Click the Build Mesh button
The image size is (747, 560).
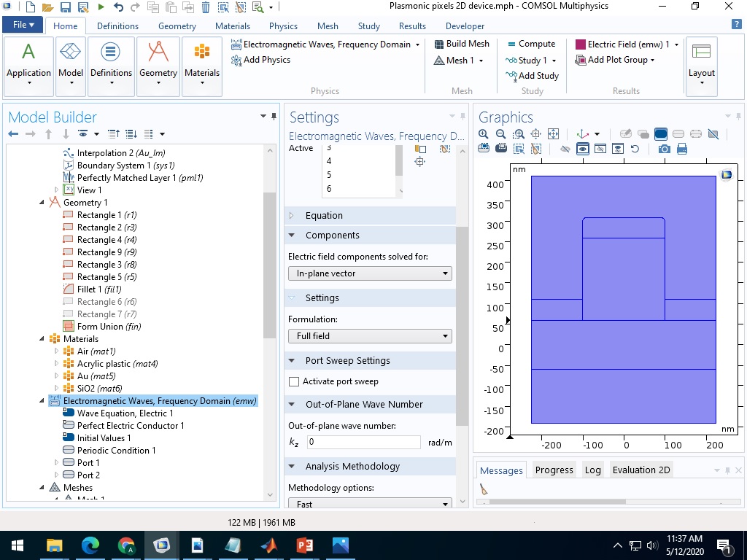click(x=461, y=44)
